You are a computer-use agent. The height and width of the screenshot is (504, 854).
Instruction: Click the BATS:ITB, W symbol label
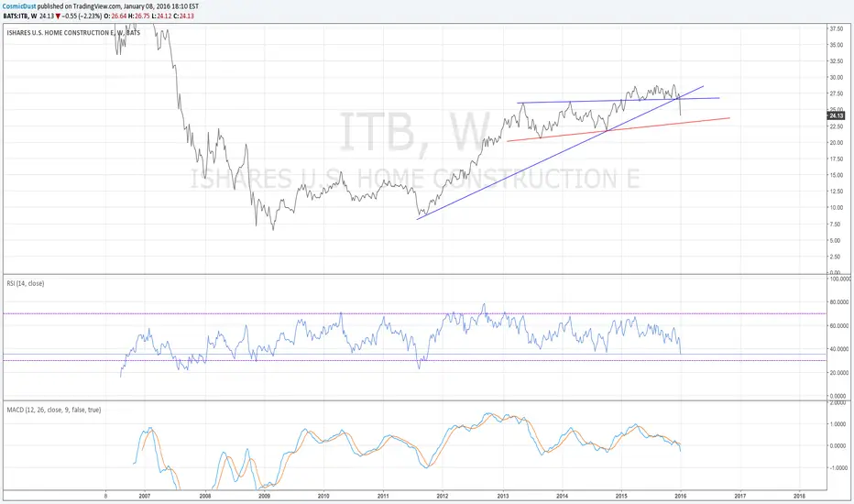tap(20, 16)
